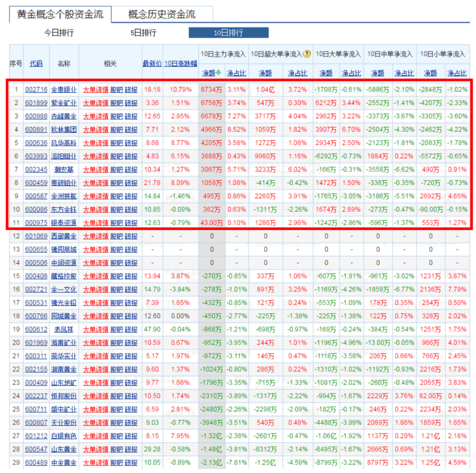Click the green sort arrow next to 主力净流入 净额
The width and height of the screenshot is (476, 473).
click(x=218, y=73)
